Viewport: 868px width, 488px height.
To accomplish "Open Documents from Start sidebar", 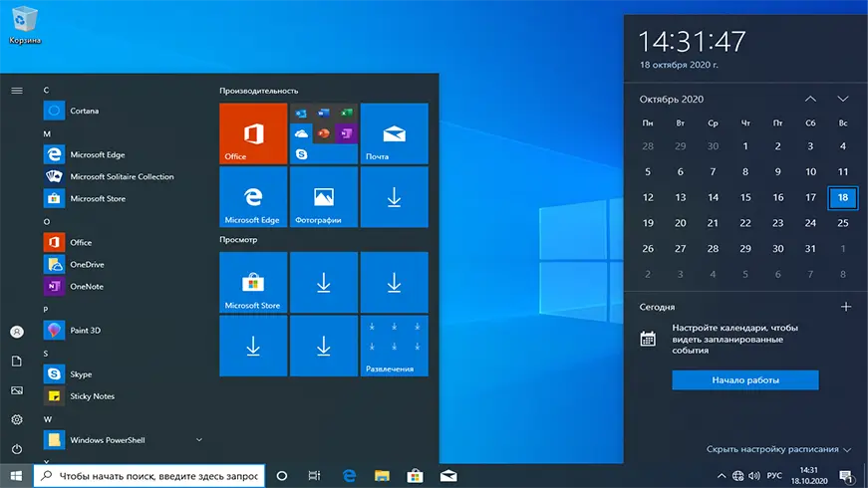I will pyautogui.click(x=17, y=361).
